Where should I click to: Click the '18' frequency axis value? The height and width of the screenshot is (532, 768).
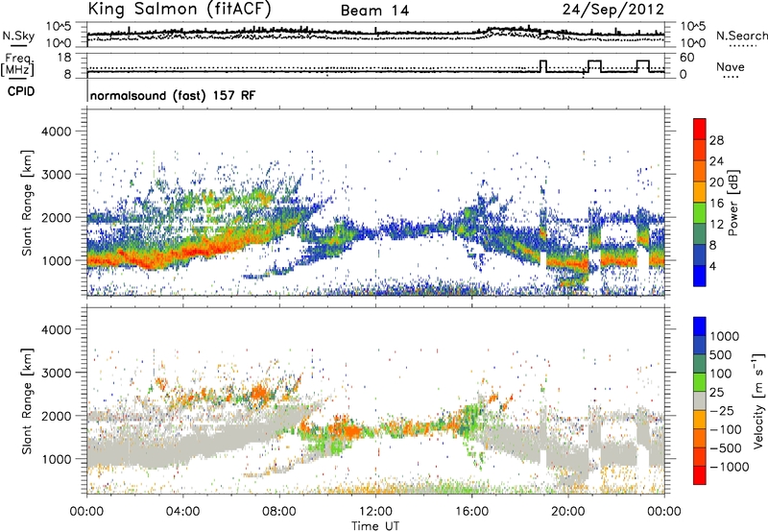pos(64,58)
